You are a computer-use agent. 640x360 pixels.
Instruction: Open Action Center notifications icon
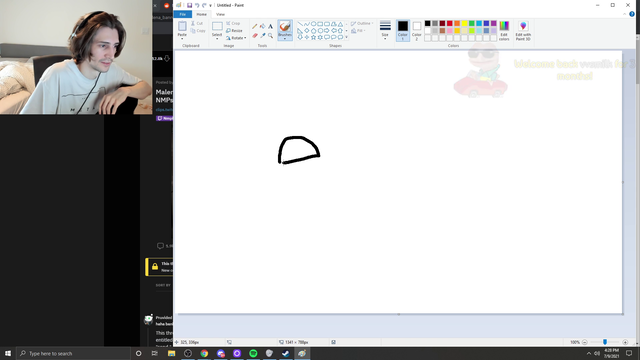pos(629,353)
